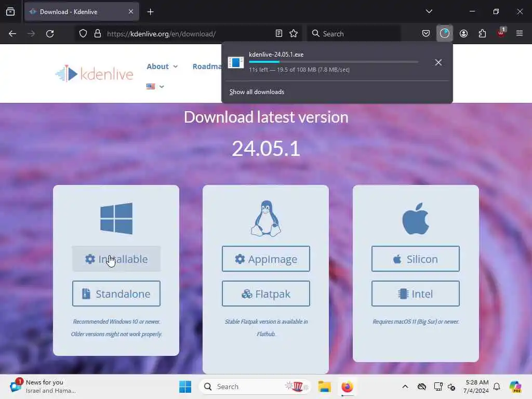This screenshot has width=532, height=399.
Task: Open Firefox View tabs icon
Action: [x=10, y=12]
